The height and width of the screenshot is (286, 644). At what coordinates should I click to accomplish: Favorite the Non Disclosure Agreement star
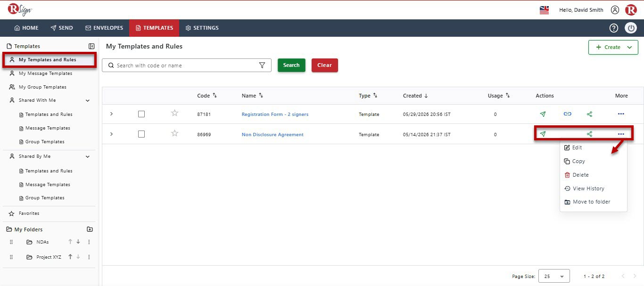tap(174, 133)
